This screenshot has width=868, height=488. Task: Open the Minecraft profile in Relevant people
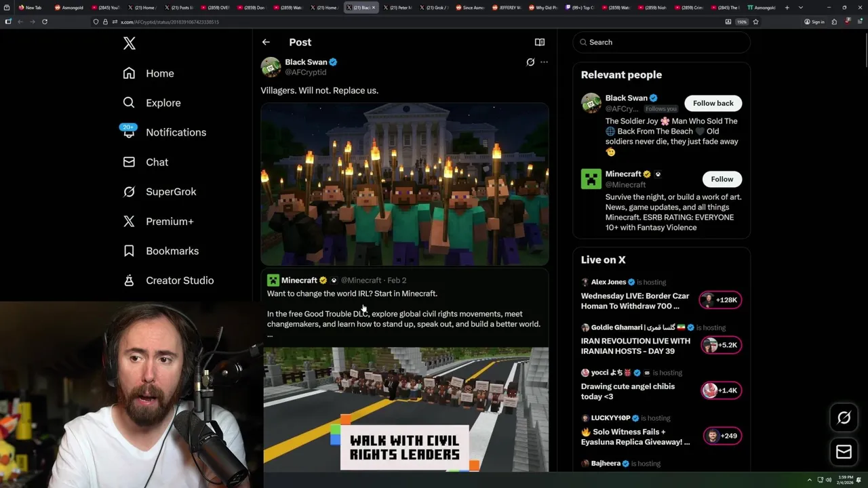pos(623,174)
